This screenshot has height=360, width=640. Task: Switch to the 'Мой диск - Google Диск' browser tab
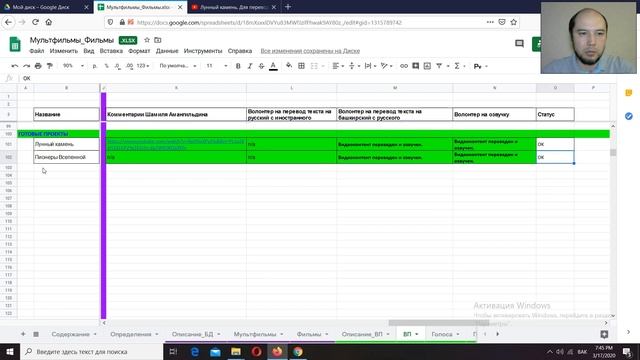pos(45,7)
